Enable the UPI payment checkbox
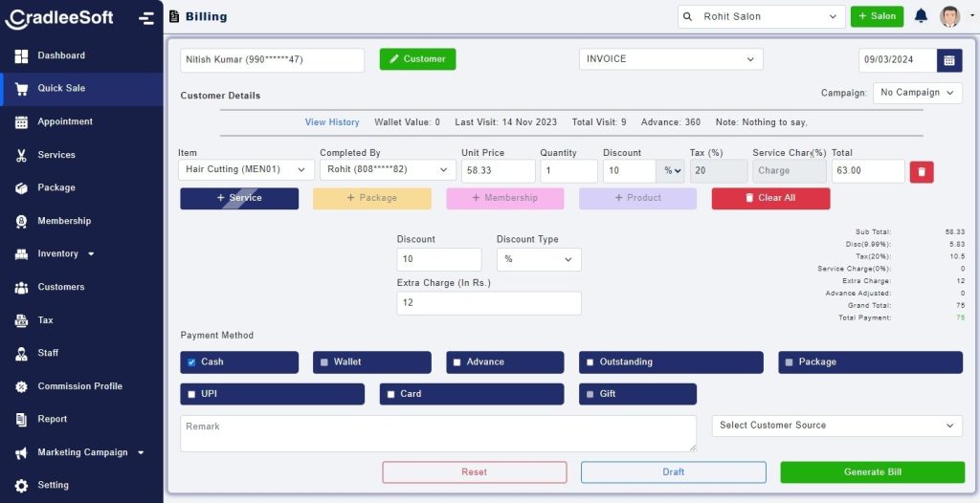 tap(192, 394)
